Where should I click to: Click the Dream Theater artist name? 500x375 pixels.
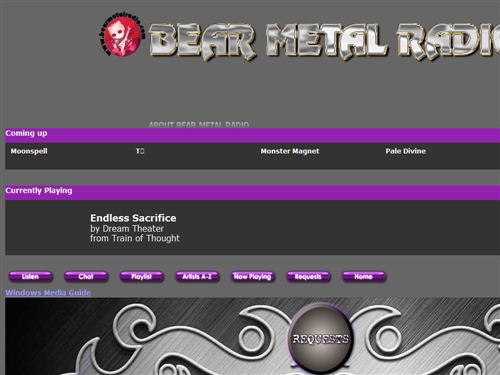coord(133,229)
